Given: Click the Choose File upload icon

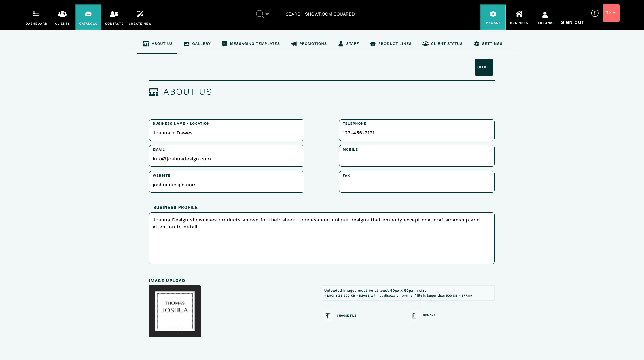Looking at the screenshot, I should (x=328, y=316).
